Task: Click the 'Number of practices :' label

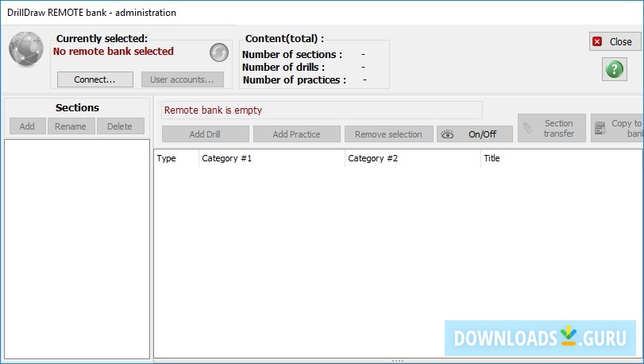Action: point(295,79)
